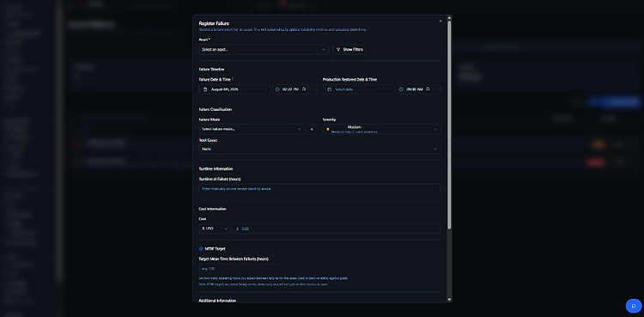This screenshot has height=317, width=644.
Task: Open the Production Restored Select date picker
Action: (x=358, y=89)
